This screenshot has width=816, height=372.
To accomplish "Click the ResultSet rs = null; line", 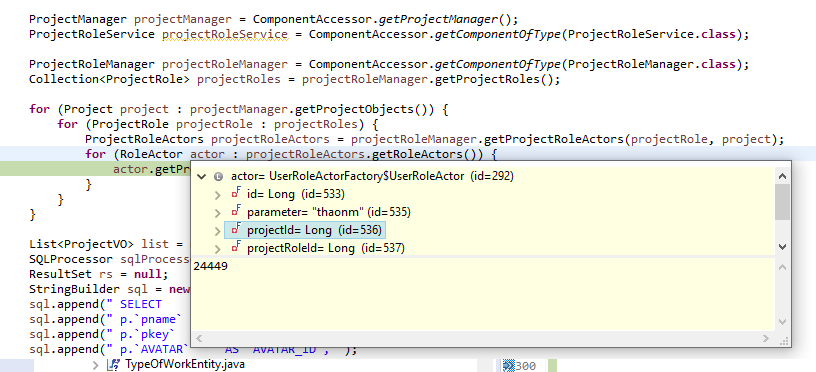I will (99, 274).
